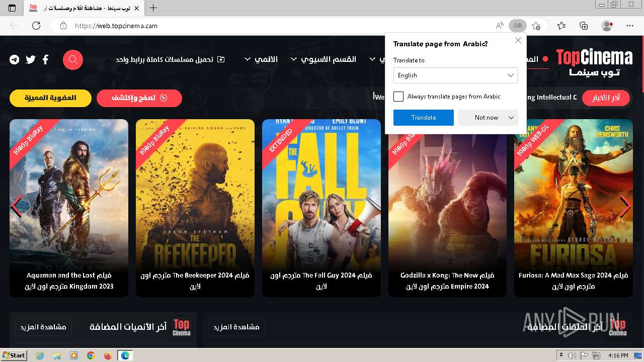Open the browser profile avatar
Image resolution: width=644 pixels, height=362 pixels.
click(x=607, y=26)
